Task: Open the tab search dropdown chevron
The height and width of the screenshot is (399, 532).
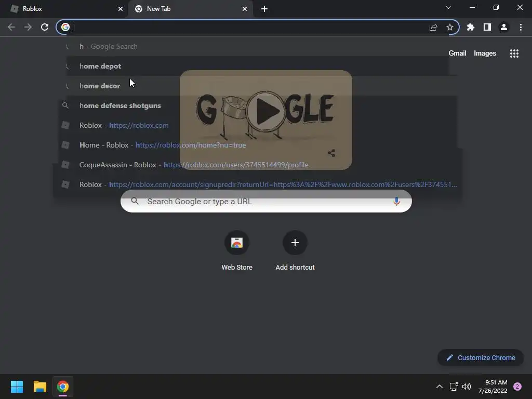Action: (x=448, y=7)
